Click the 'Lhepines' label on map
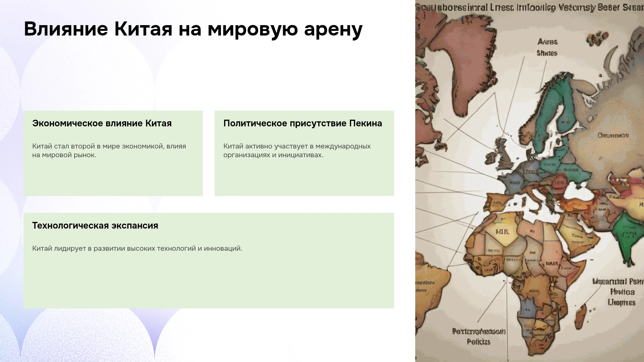This screenshot has width=644, height=362. click(622, 303)
